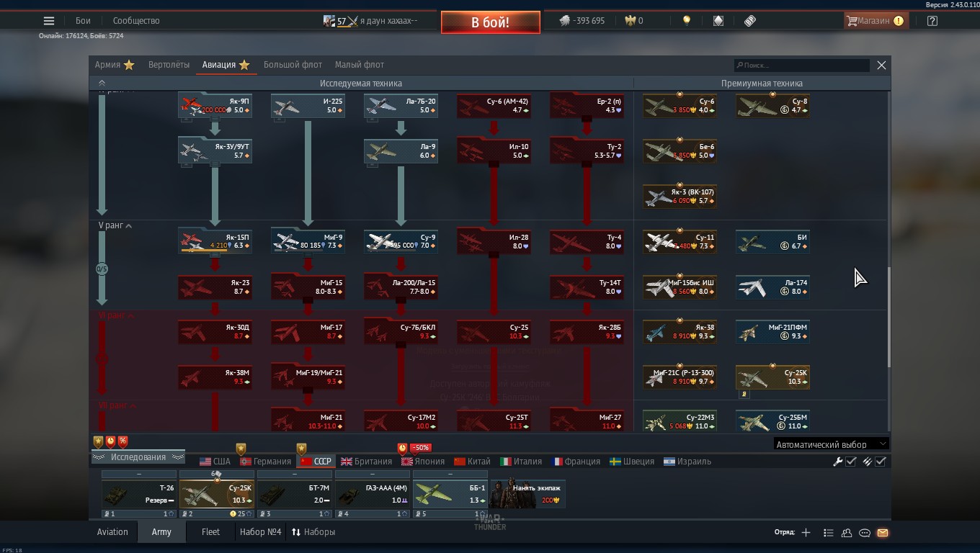980x553 pixels.
Task: Select the Aviation preset button
Action: [x=112, y=532]
